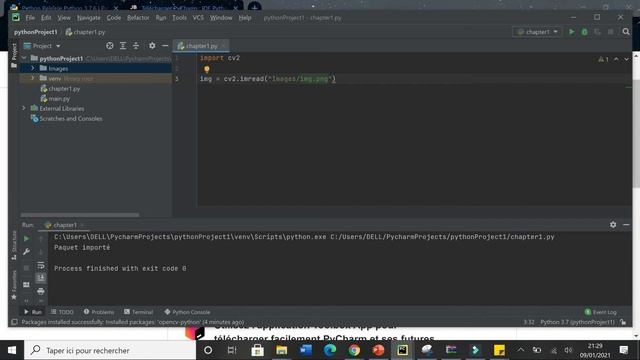Select main.py in project tree
This screenshot has width=640, height=360.
(x=55, y=98)
